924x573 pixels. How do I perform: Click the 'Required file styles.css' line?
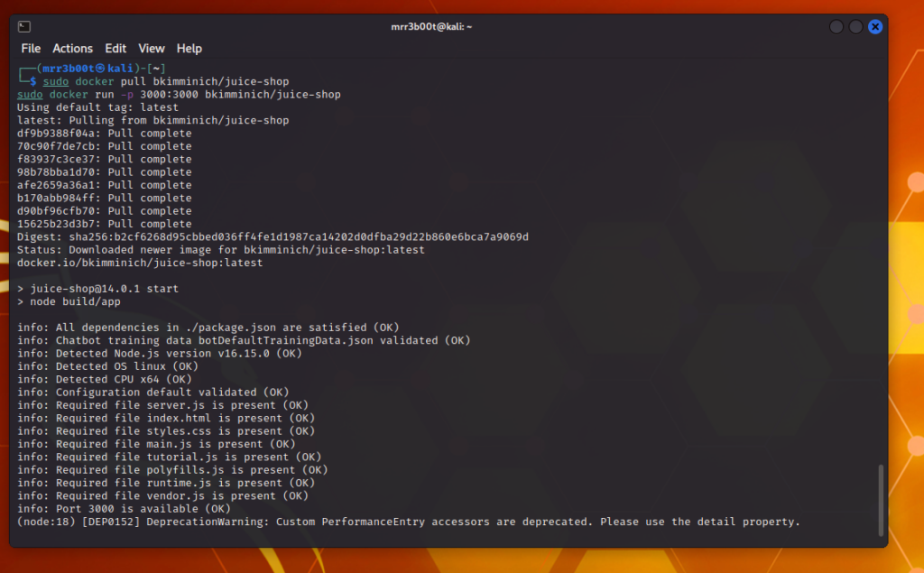pos(166,431)
